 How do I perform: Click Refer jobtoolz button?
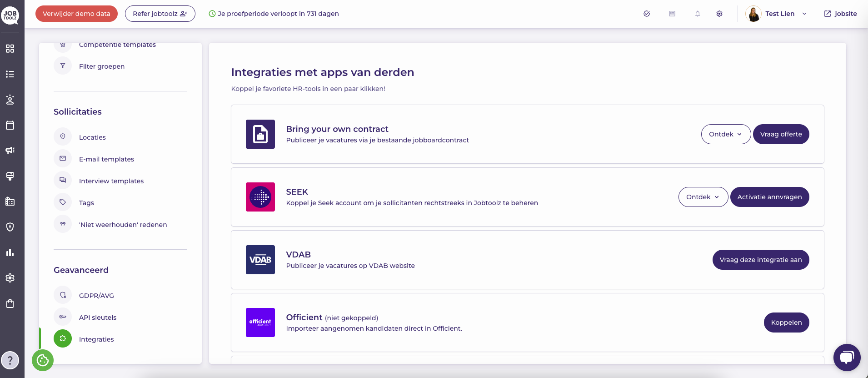click(x=160, y=14)
